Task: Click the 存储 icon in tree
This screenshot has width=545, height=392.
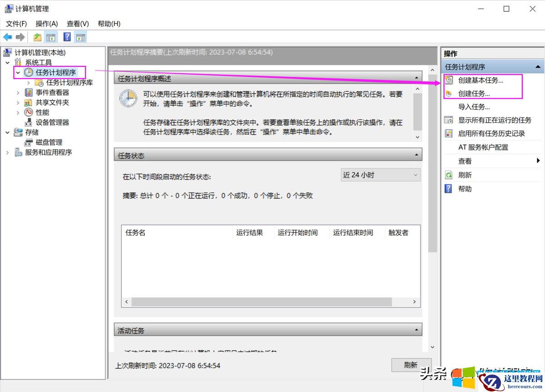Action: pos(18,132)
